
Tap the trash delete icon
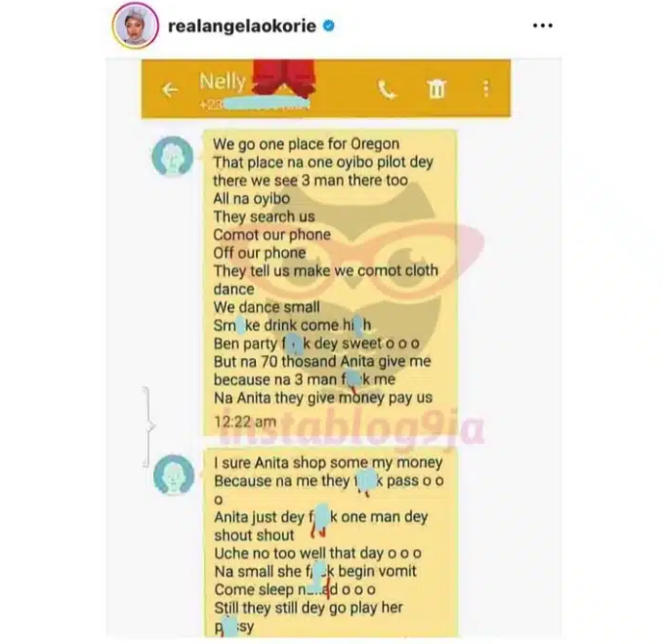pos(436,89)
